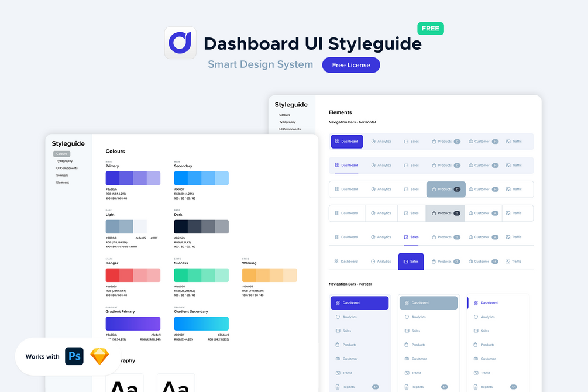Viewport: 588px width, 392px height.
Task: Click Sales icon in bar with underlined Dashboard
Action: click(406, 166)
